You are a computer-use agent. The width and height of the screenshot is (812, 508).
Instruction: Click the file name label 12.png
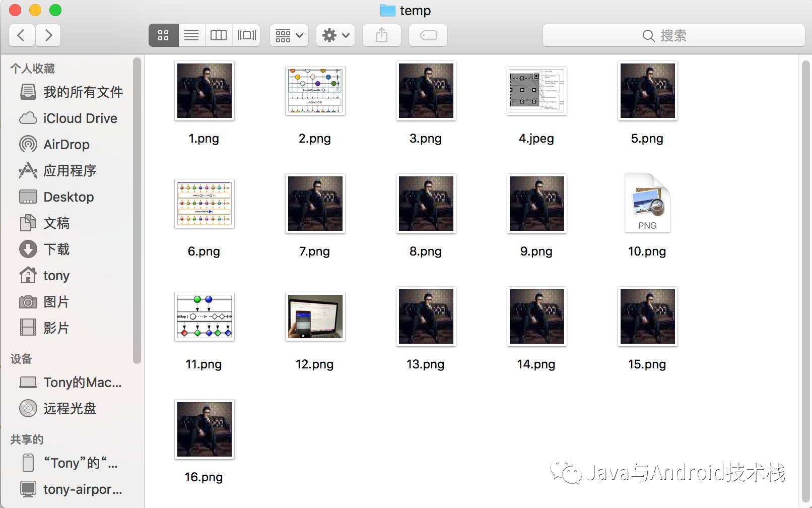[x=315, y=364]
